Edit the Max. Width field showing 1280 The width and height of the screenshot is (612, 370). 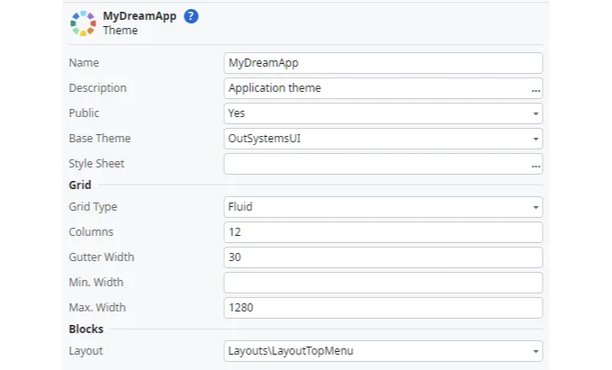[x=383, y=308]
